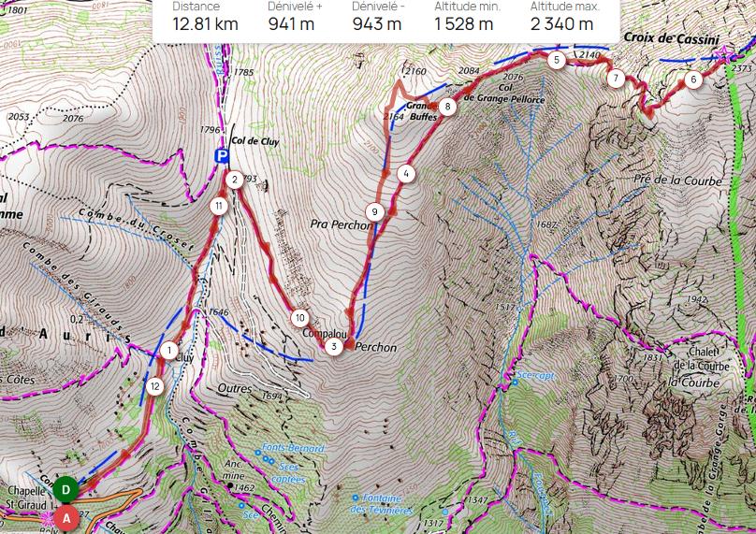This screenshot has height=534, width=756.
Task: Open waypoint marker 3 at Perchon
Action: 334,346
